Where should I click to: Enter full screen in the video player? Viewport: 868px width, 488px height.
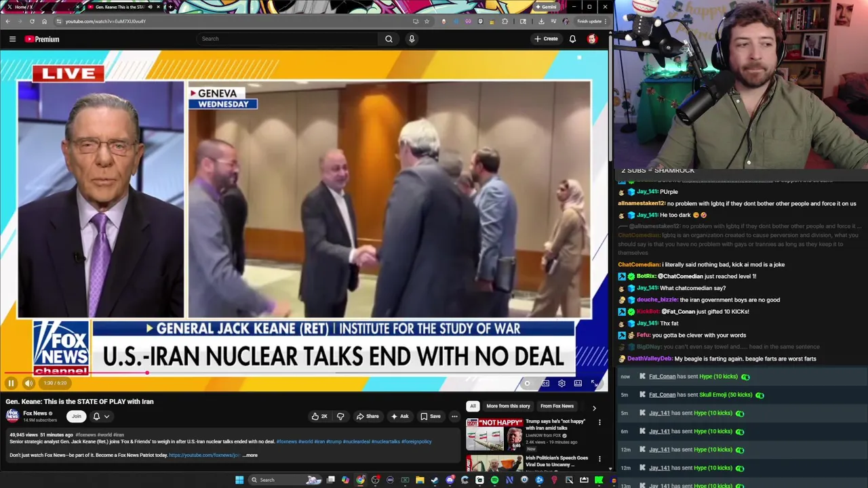pyautogui.click(x=594, y=383)
